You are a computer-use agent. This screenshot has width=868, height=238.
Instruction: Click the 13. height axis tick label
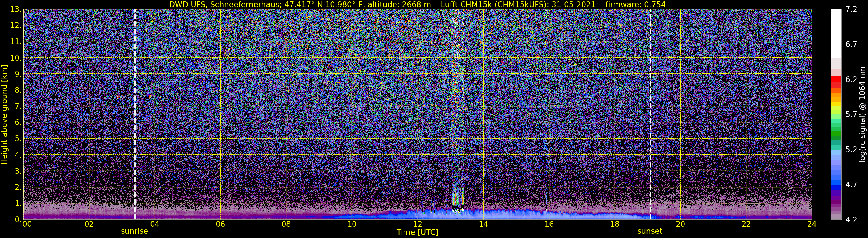(x=16, y=10)
